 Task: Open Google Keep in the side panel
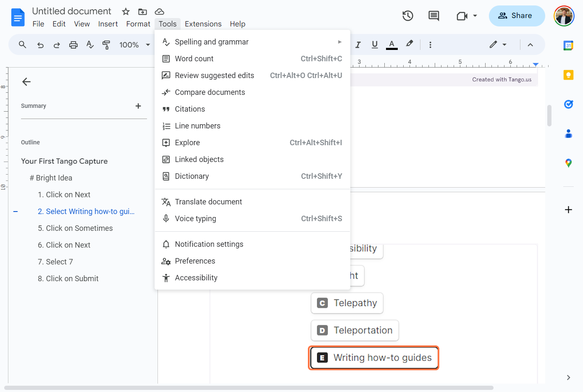pos(568,75)
